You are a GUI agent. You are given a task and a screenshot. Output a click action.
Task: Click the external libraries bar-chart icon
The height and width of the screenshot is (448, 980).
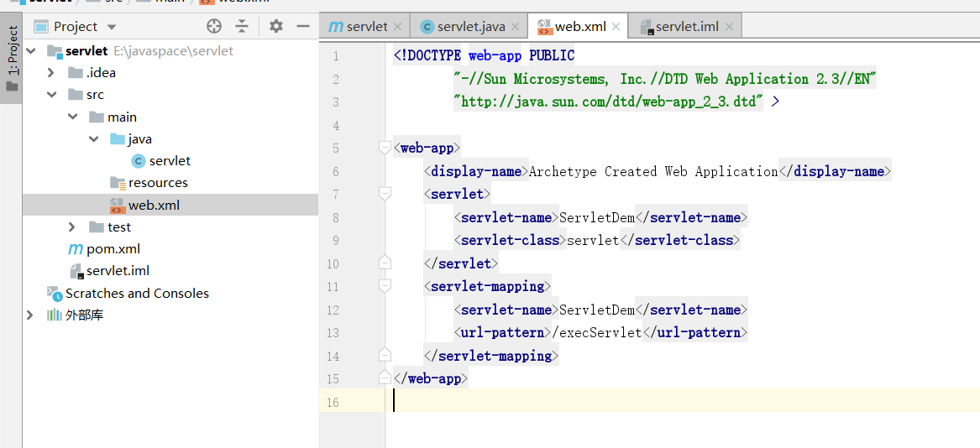click(55, 315)
